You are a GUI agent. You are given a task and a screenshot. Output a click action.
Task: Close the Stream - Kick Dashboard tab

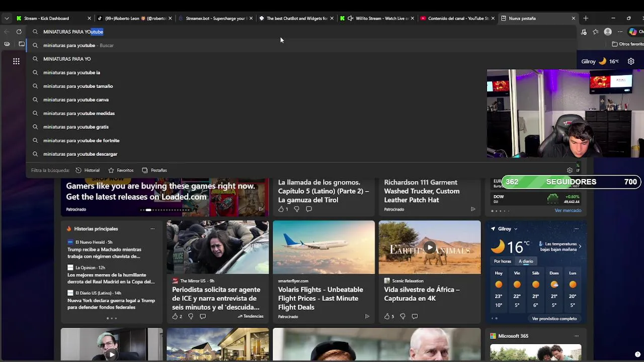(89, 18)
